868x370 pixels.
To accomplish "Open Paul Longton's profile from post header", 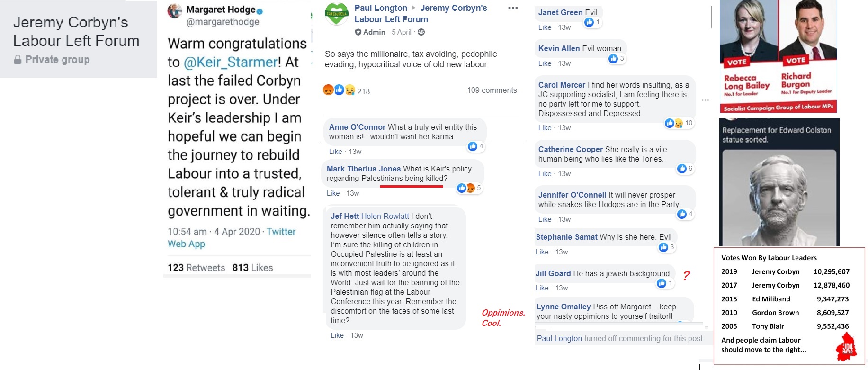I will (381, 8).
